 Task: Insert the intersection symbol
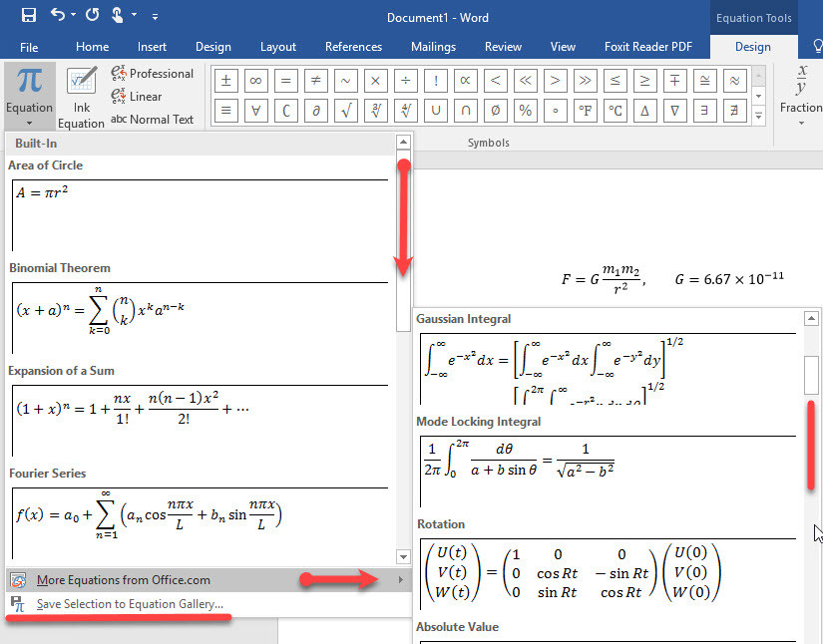point(465,110)
